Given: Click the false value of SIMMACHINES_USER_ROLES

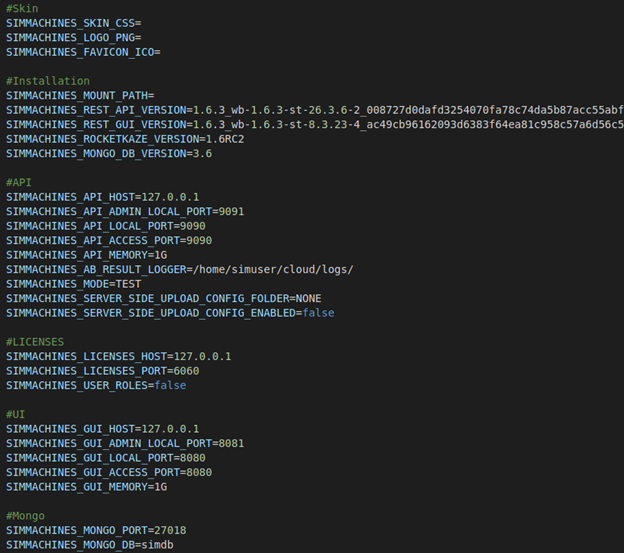Looking at the screenshot, I should 170,385.
